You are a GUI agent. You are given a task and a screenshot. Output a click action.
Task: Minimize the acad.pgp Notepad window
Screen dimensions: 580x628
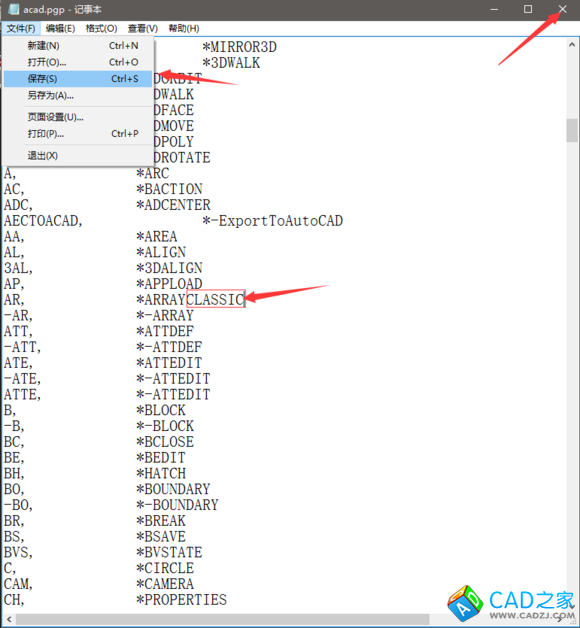coord(494,9)
